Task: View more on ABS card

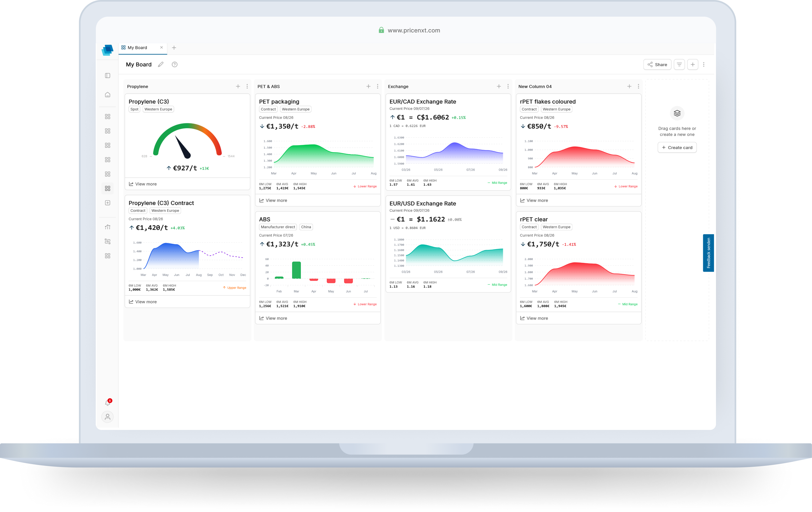Action: [x=273, y=318]
